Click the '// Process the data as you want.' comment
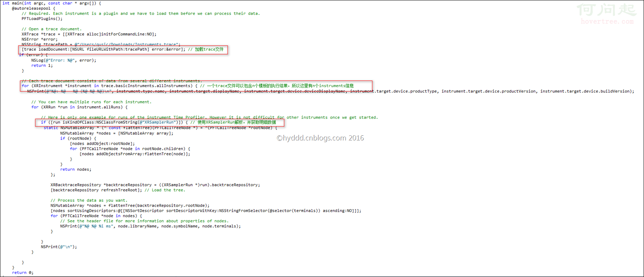Viewport: 644px width, 277px height. (x=89, y=200)
